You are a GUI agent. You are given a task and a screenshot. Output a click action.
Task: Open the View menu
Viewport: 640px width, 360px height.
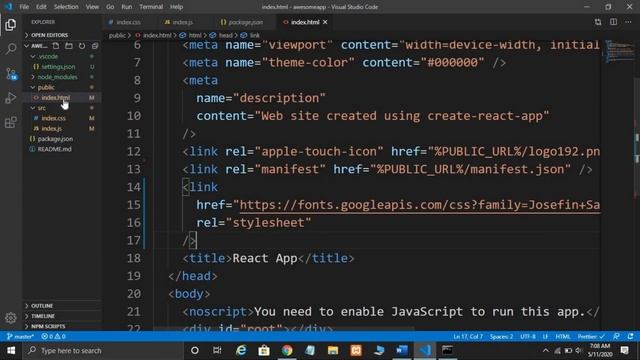pyautogui.click(x=92, y=7)
